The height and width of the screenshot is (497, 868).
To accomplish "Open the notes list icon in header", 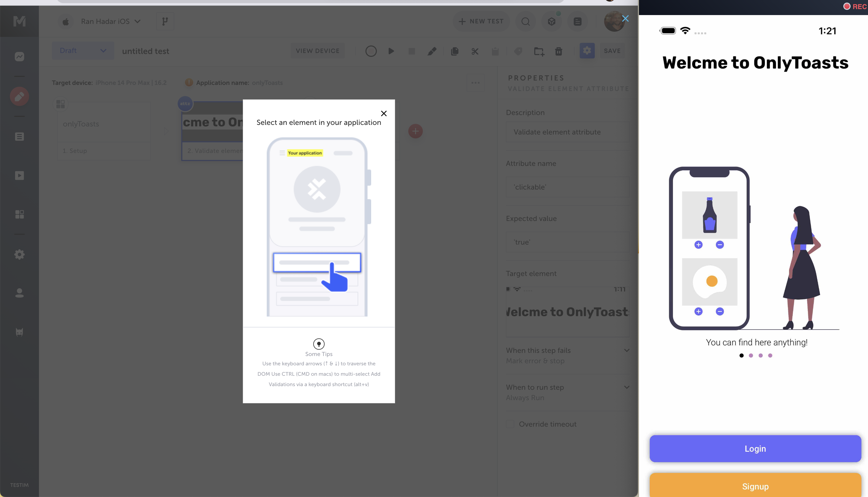I will point(578,22).
